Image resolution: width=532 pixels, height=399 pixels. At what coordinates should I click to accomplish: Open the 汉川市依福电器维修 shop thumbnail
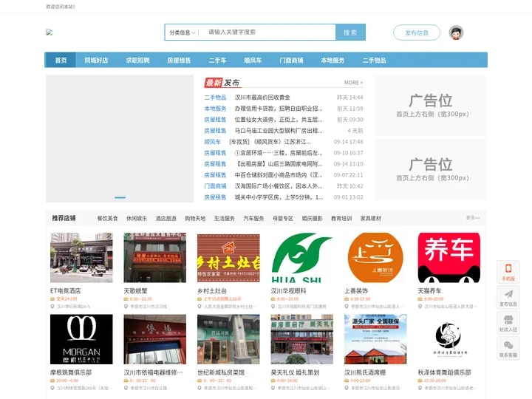tap(155, 339)
